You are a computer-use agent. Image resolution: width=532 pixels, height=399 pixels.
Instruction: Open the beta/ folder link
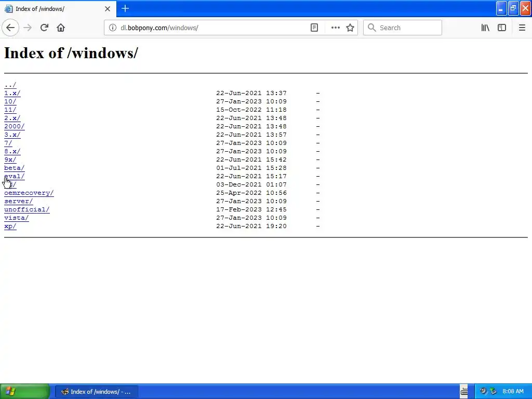point(14,168)
